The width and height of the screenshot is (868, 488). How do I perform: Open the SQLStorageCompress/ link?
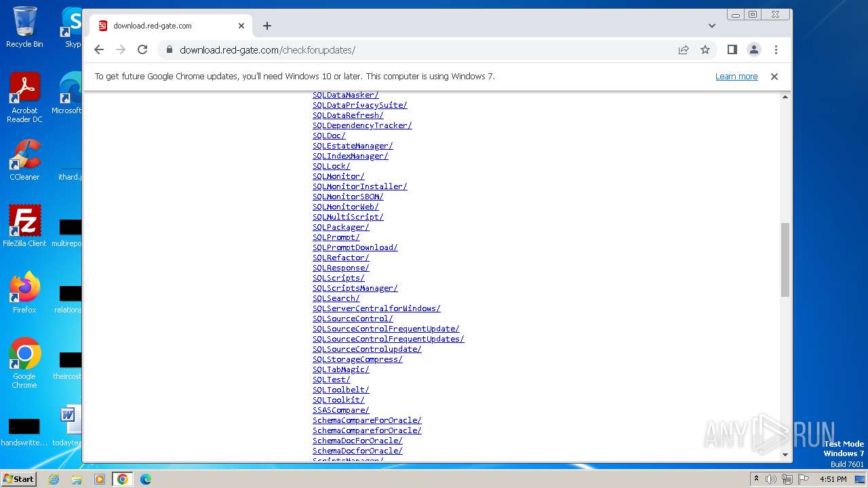(x=357, y=359)
